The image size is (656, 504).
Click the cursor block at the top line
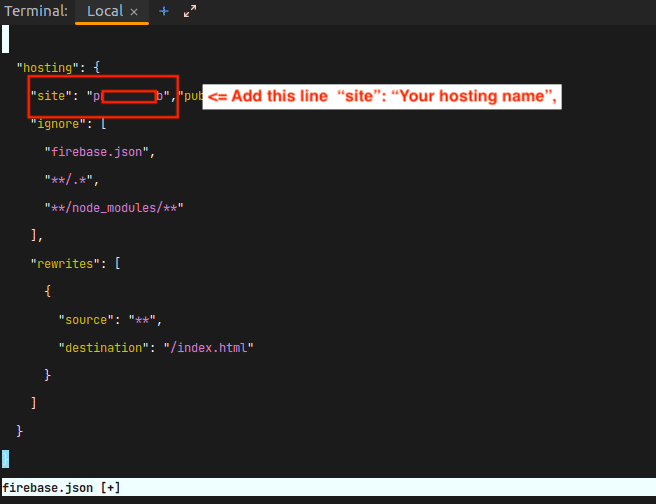[5, 39]
